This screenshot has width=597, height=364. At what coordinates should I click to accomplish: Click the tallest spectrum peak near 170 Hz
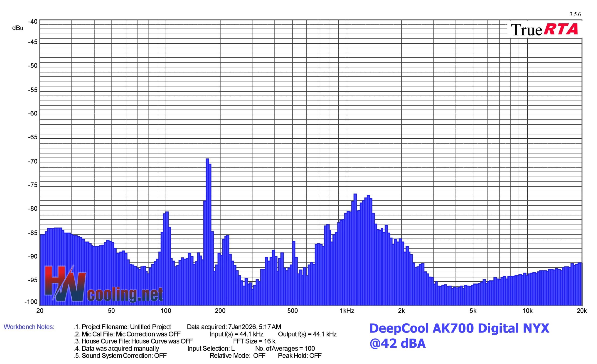[207, 232]
